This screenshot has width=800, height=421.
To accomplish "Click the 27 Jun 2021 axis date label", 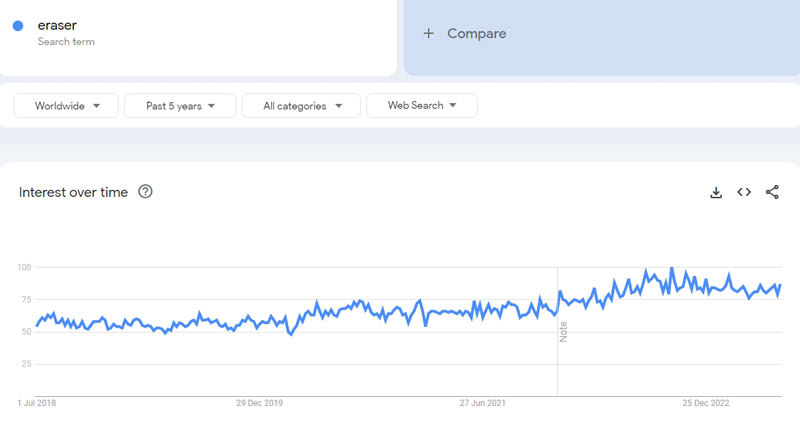I will pos(483,404).
